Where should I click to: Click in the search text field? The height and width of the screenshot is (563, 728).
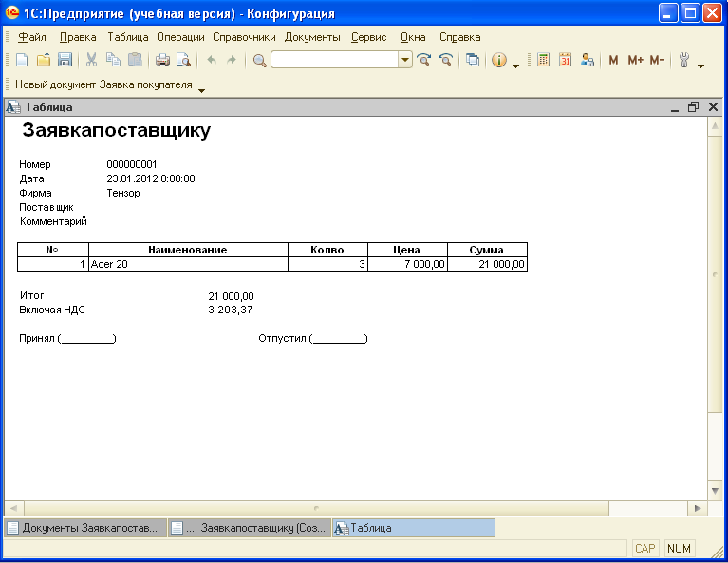pos(335,60)
